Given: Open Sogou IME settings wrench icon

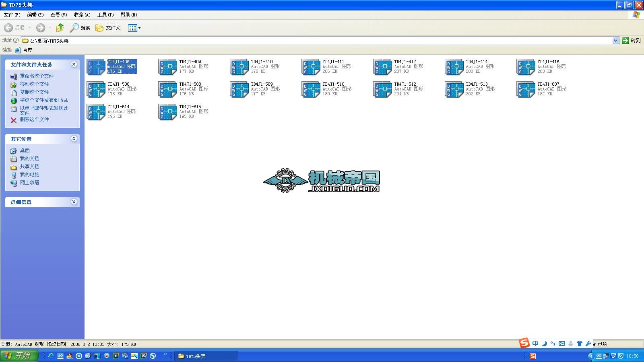Looking at the screenshot, I should coord(588,343).
